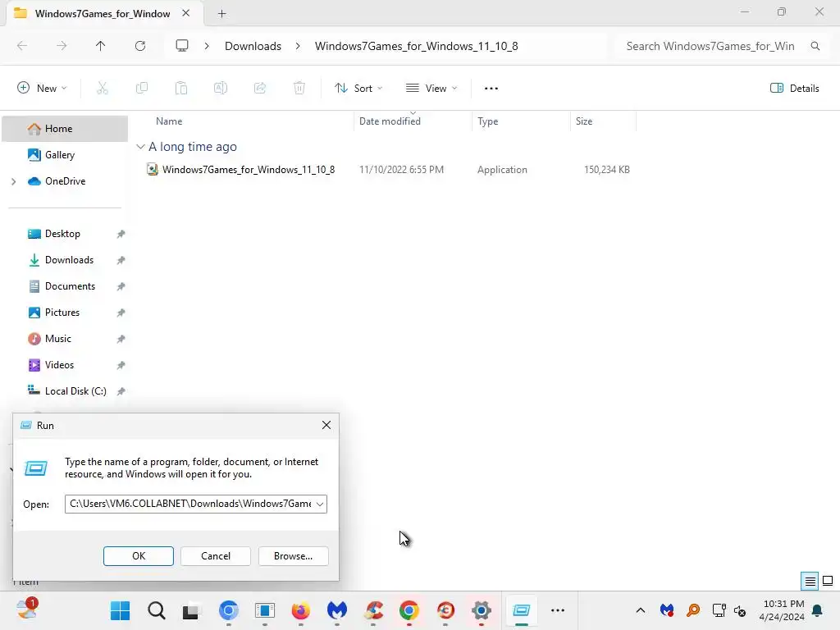Image resolution: width=840 pixels, height=630 pixels.
Task: Click OK in the Run dialog
Action: 138,556
